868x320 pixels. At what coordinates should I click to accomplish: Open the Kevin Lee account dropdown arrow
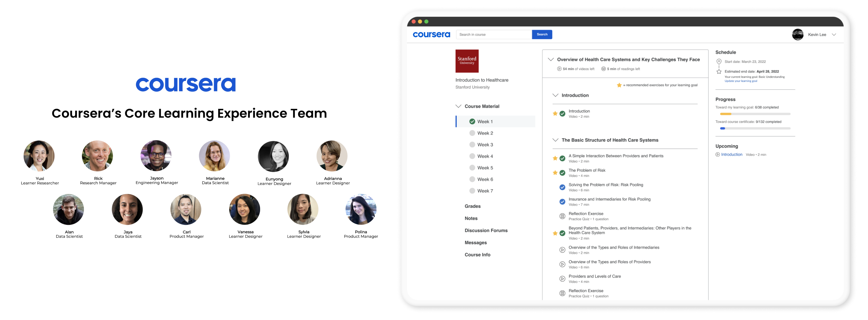click(x=834, y=34)
